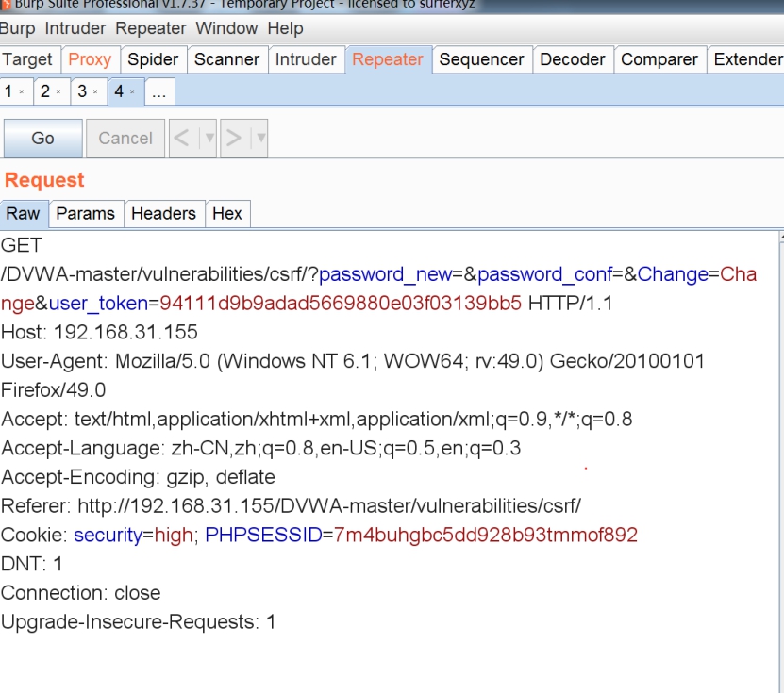Close Repeater tab 1 with its x

(x=22, y=92)
